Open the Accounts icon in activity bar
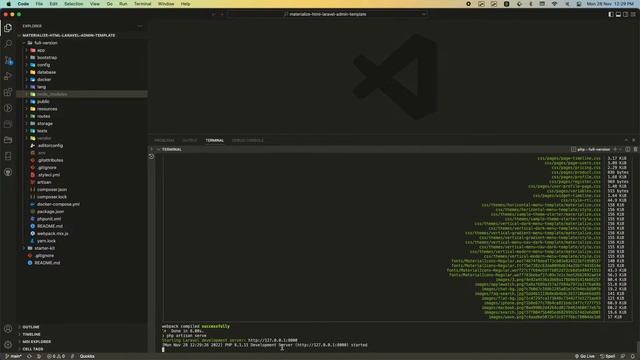640x360 pixels. point(8,329)
